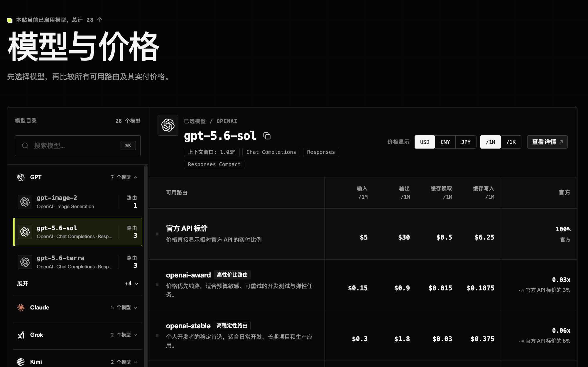This screenshot has width=588, height=367.
Task: Click the Grok xAI icon
Action: pyautogui.click(x=21, y=335)
